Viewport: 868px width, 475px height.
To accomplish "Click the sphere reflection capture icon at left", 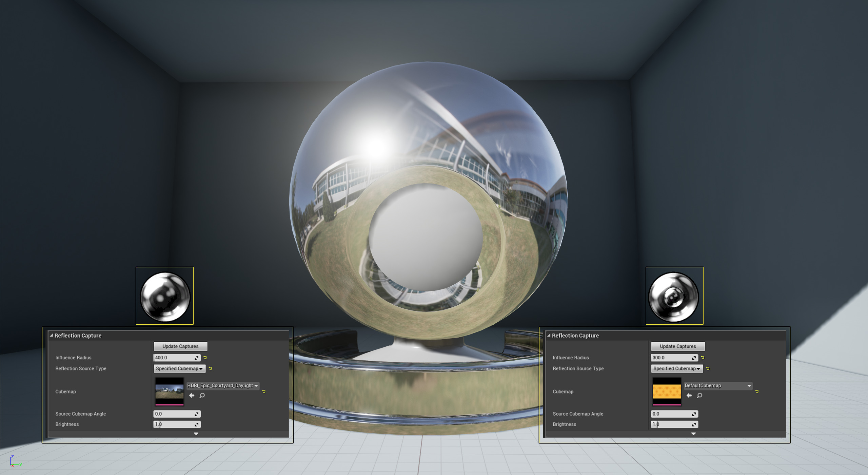I will [x=165, y=296].
